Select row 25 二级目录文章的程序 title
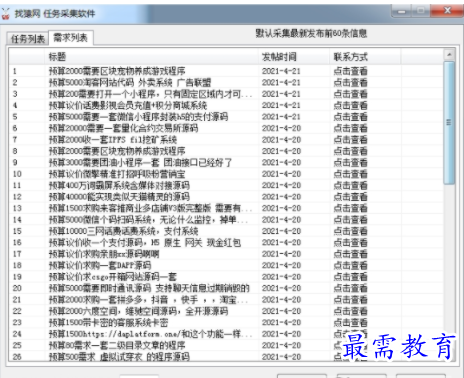Screen dimensions: 464x378 [x=117, y=345]
